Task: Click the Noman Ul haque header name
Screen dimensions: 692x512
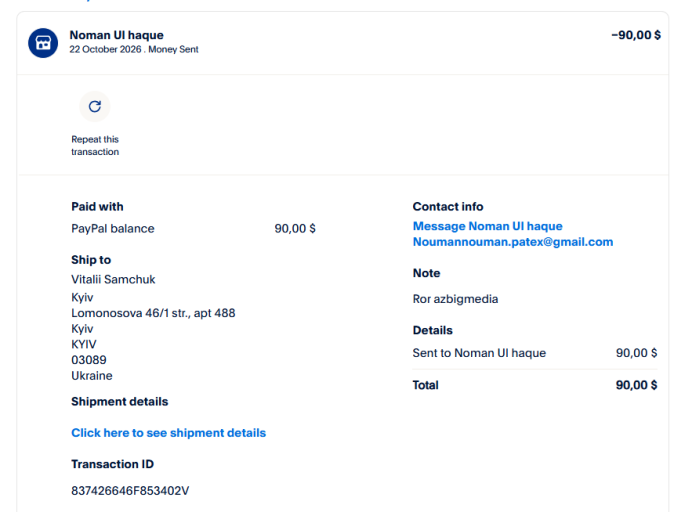Action: (x=117, y=35)
